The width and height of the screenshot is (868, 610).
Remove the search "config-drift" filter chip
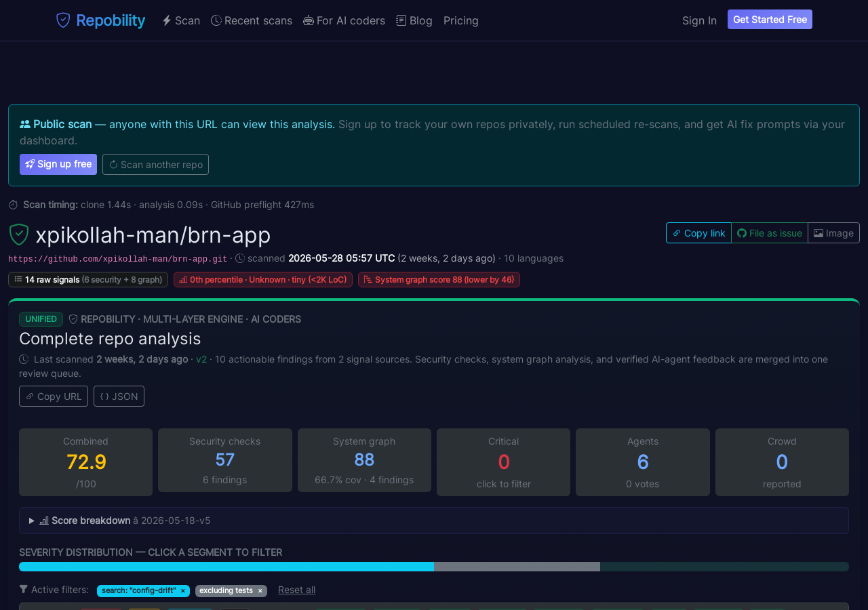tap(182, 591)
